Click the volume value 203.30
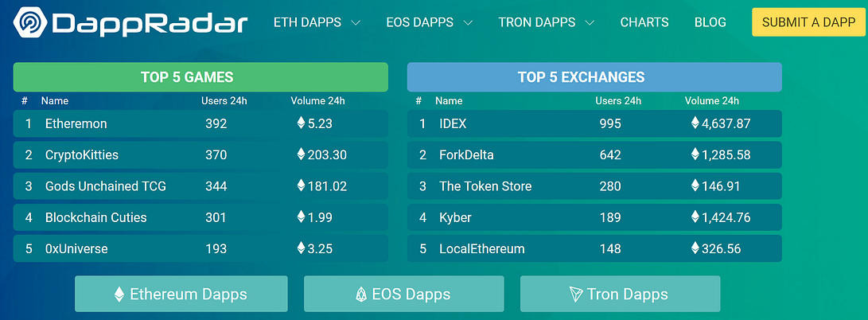The image size is (868, 320). click(x=327, y=154)
